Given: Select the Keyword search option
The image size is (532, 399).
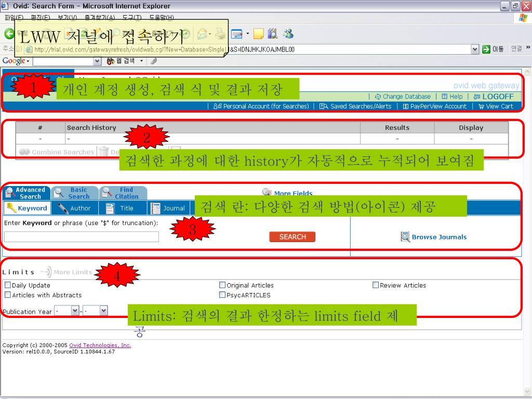Looking at the screenshot, I should coord(27,208).
